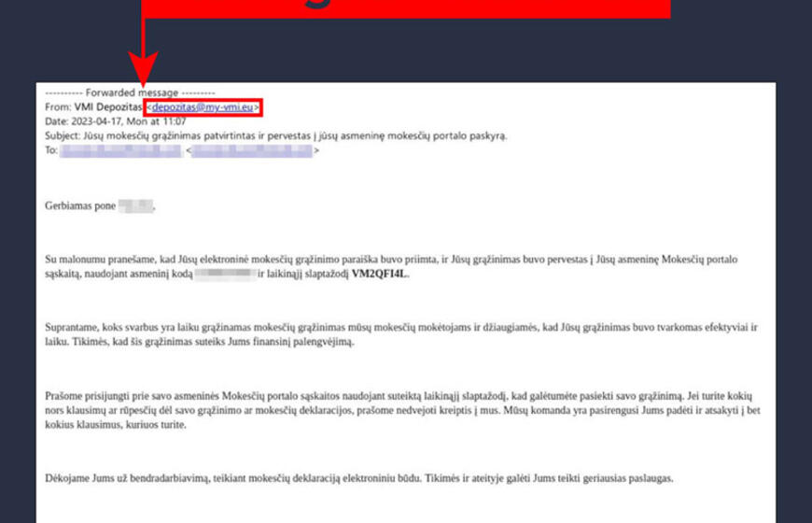Click the paragraph starting with 'Dėkojame Jums'
Viewport: 812px width, 523px height.
359,478
